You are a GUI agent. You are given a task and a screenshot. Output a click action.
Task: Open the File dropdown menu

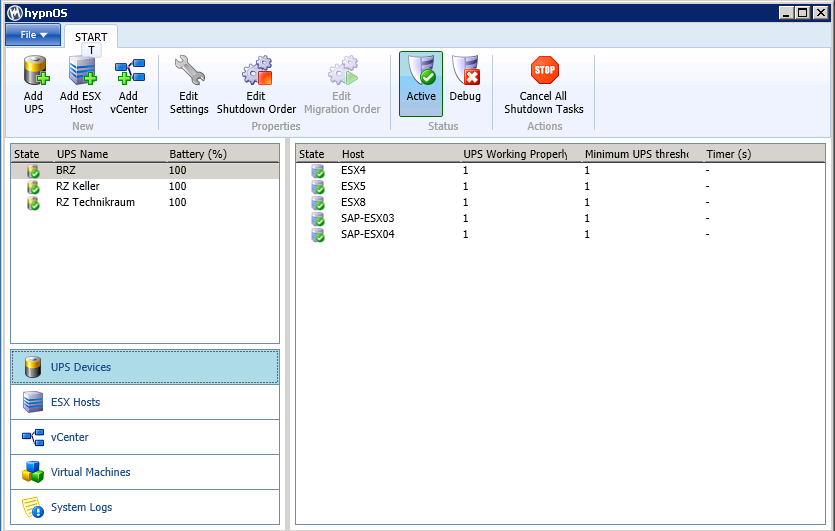(33, 35)
